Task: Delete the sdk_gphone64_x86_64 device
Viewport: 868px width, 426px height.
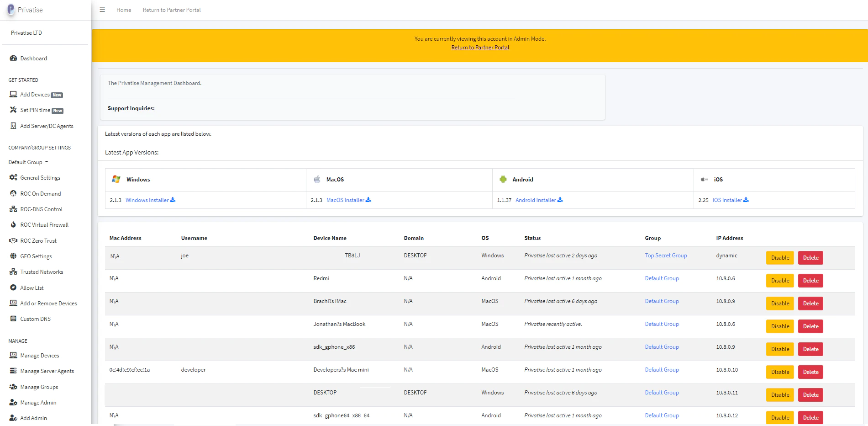Action: tap(810, 418)
